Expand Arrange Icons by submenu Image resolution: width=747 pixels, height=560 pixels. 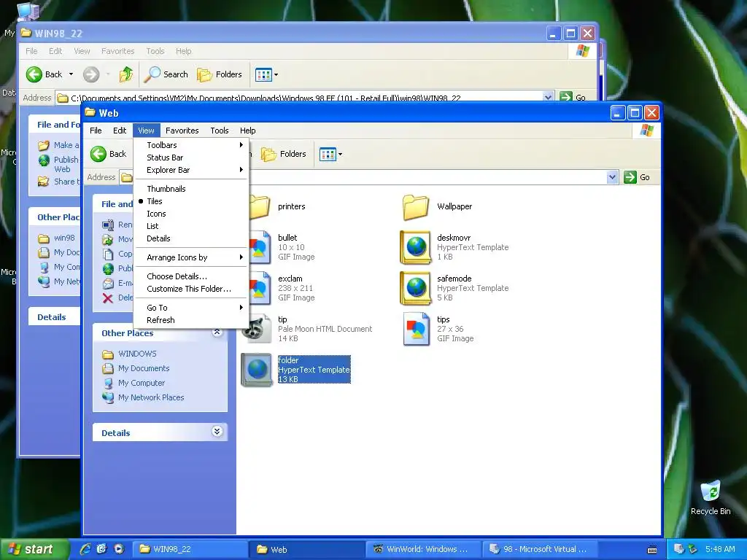[x=190, y=257]
